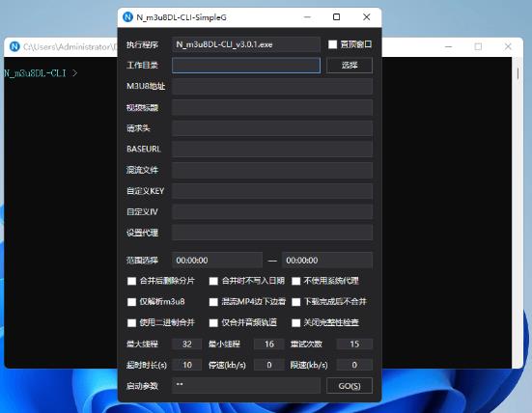Start download with GO(S) button
This screenshot has width=532, height=413.
[350, 386]
